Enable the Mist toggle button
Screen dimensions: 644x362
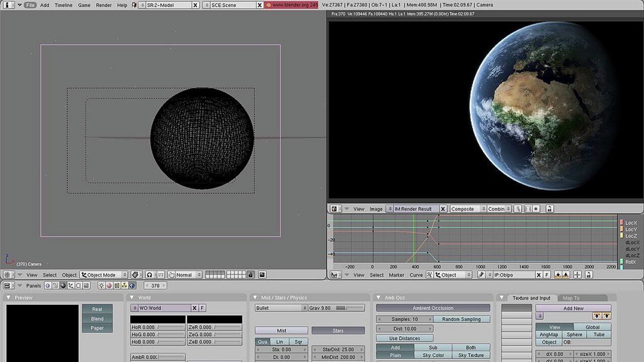point(281,331)
